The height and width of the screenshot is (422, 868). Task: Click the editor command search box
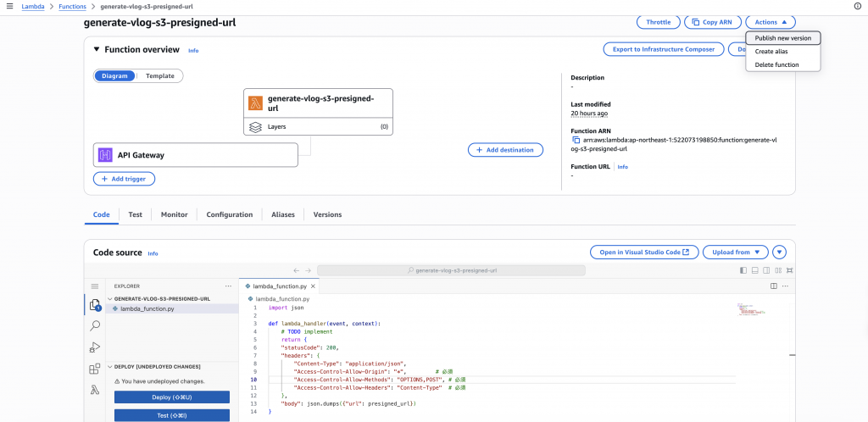(x=451, y=270)
